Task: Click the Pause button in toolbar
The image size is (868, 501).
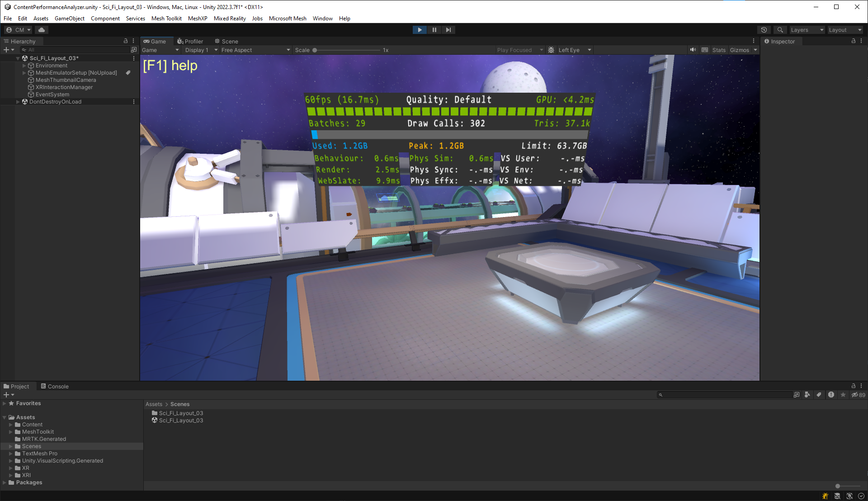Action: pyautogui.click(x=434, y=29)
